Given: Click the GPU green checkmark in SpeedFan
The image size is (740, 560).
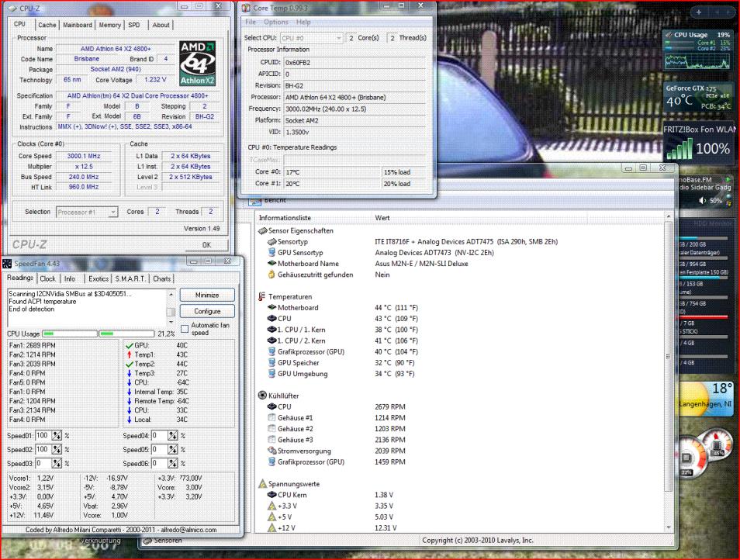Looking at the screenshot, I should tap(130, 345).
